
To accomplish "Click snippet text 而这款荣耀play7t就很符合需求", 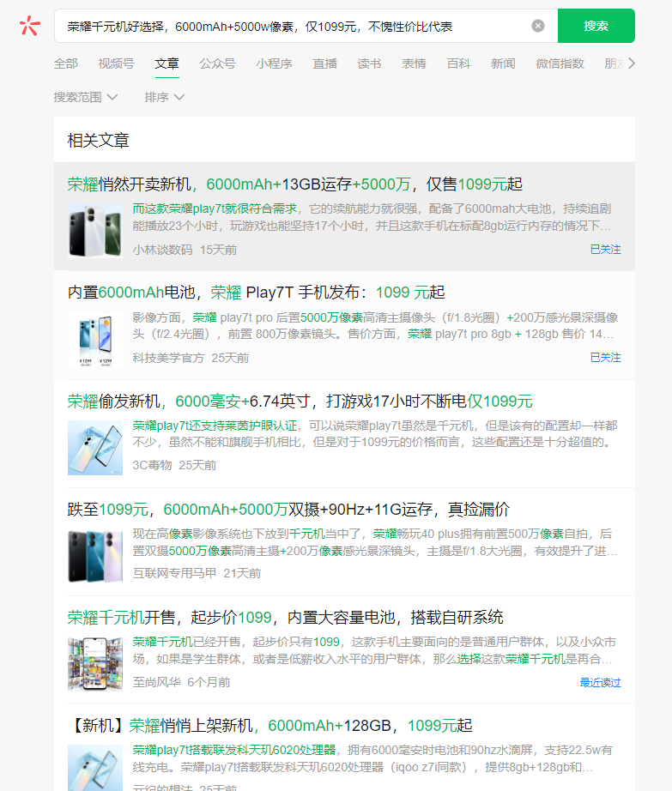I will coord(215,208).
